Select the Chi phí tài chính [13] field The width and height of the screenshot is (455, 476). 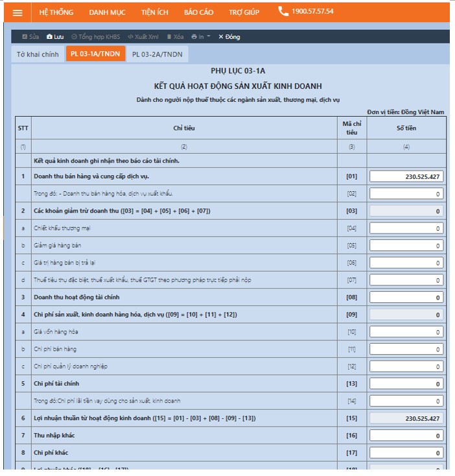click(x=406, y=384)
